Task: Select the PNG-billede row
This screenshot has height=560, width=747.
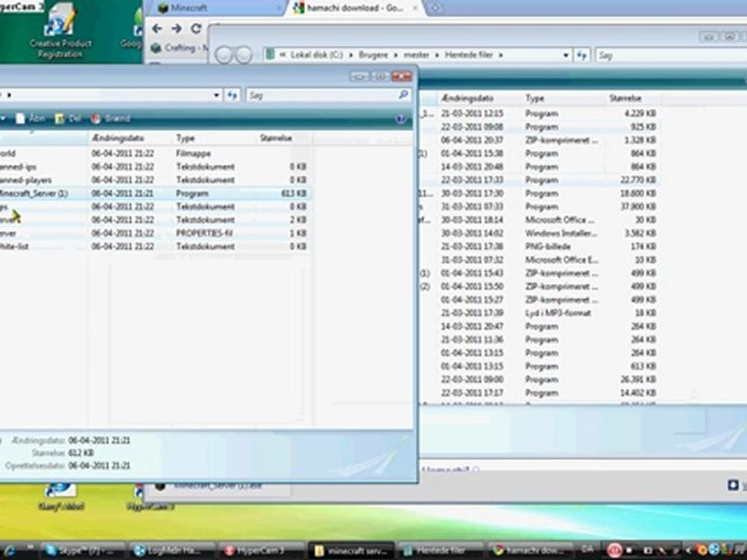Action: (x=538, y=247)
